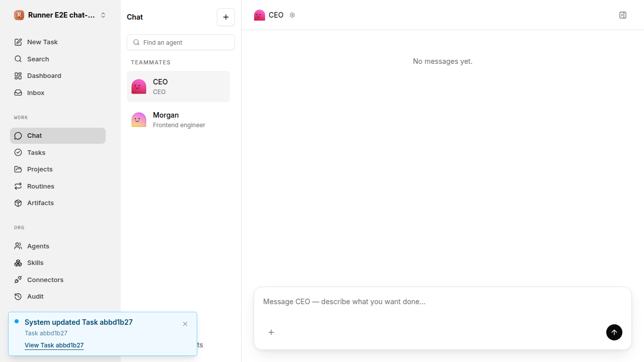Follow the View Task abbd1b27 link
The height and width of the screenshot is (362, 644).
point(54,345)
